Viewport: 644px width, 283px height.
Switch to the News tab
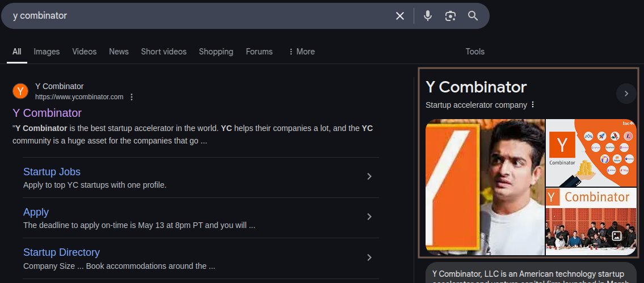click(119, 52)
